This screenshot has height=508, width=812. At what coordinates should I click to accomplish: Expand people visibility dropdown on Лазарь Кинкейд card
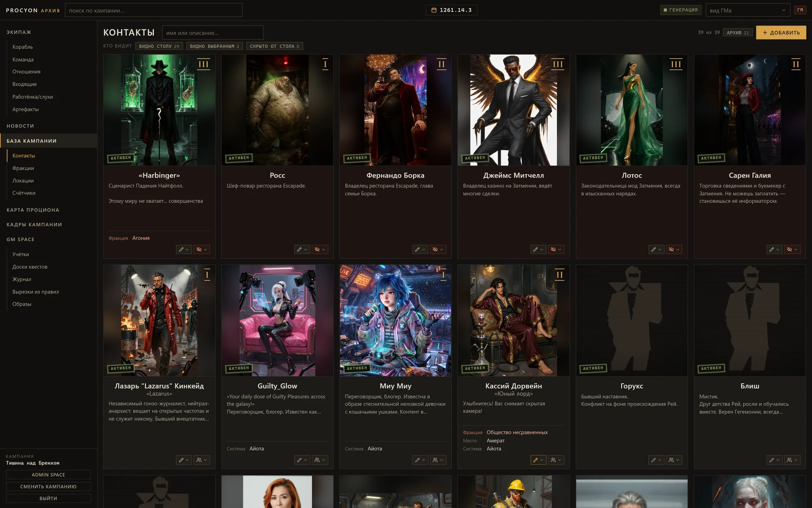202,460
